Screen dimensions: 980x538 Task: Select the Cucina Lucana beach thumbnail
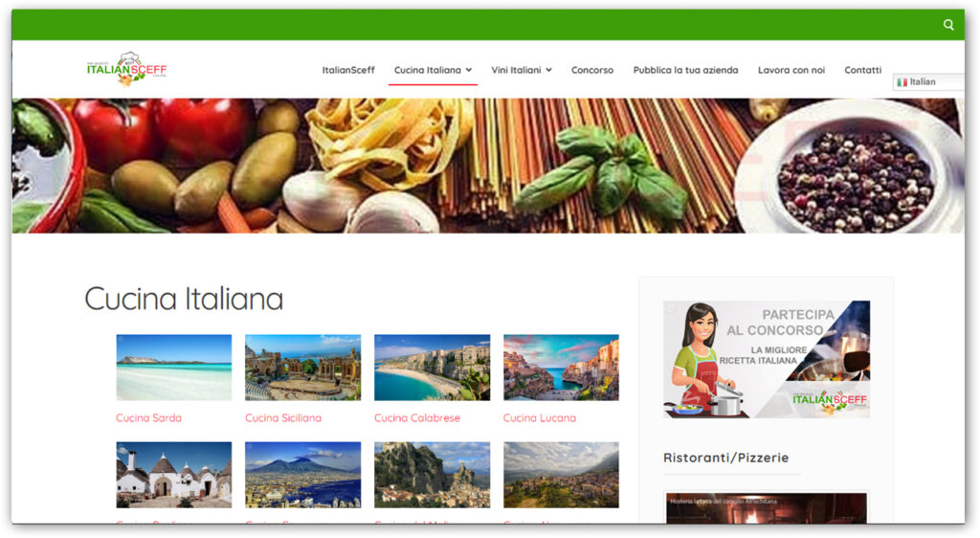pyautogui.click(x=561, y=368)
